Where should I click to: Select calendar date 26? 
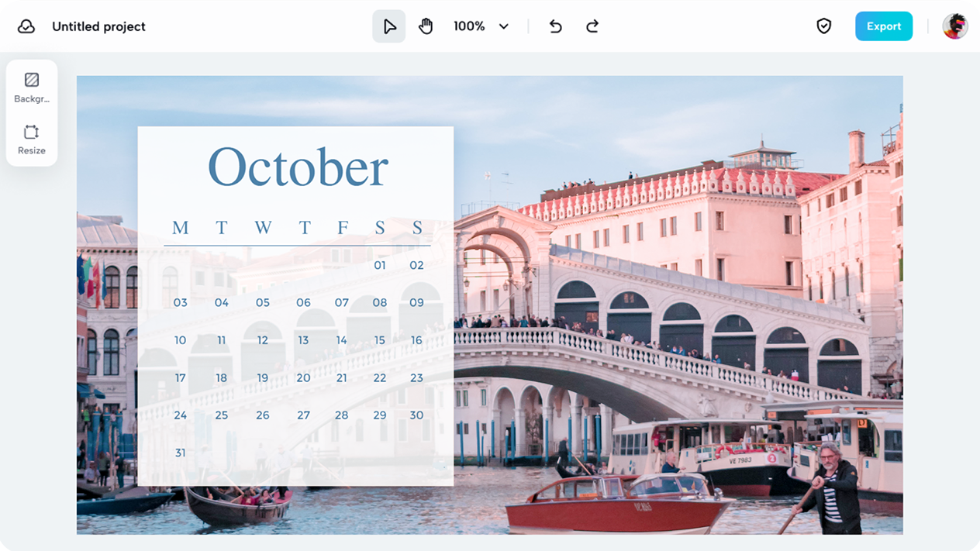pyautogui.click(x=263, y=415)
